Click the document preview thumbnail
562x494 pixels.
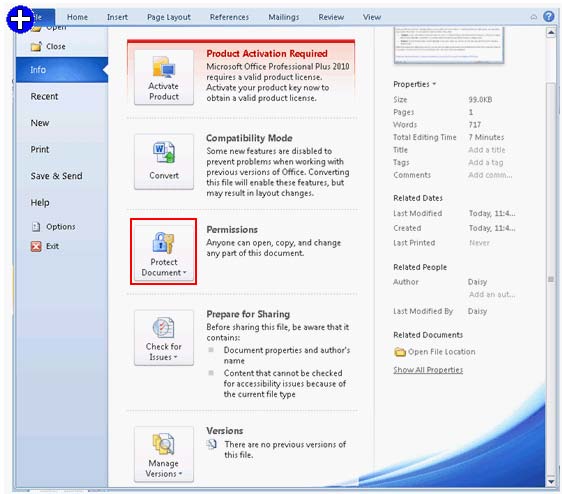click(449, 45)
